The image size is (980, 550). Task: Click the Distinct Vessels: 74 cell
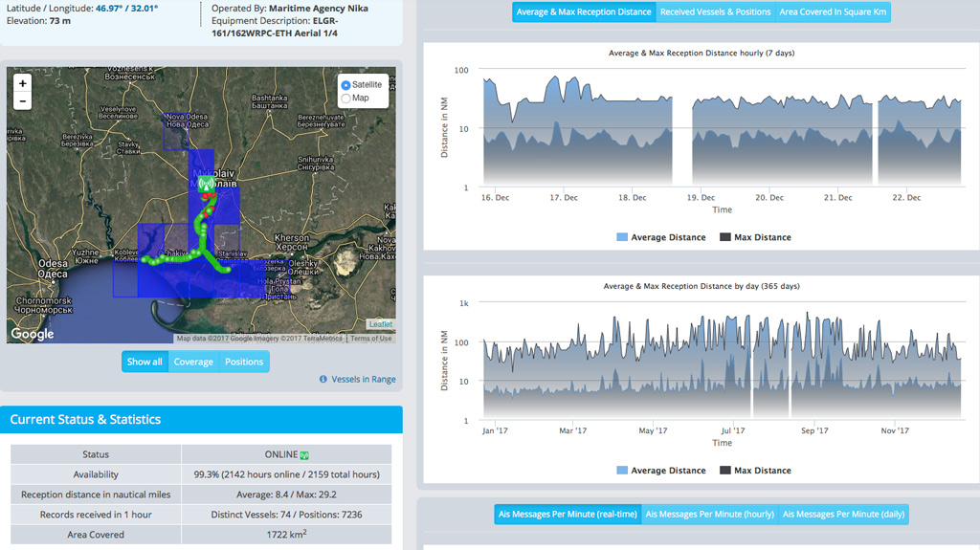(x=286, y=515)
